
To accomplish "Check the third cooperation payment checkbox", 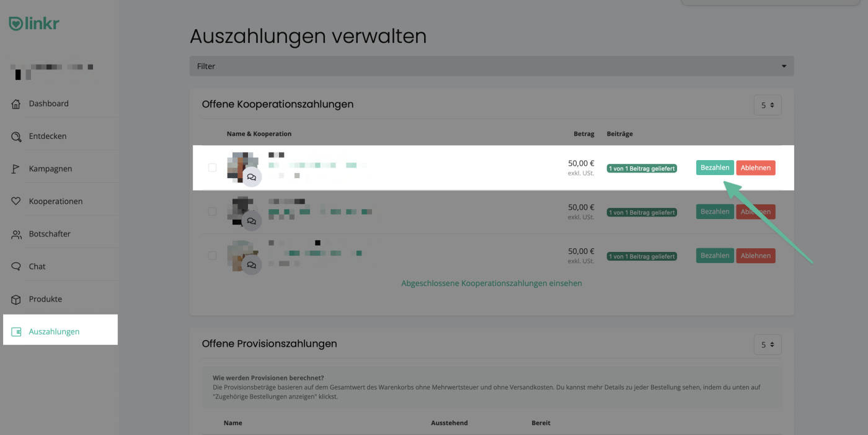I will point(213,256).
